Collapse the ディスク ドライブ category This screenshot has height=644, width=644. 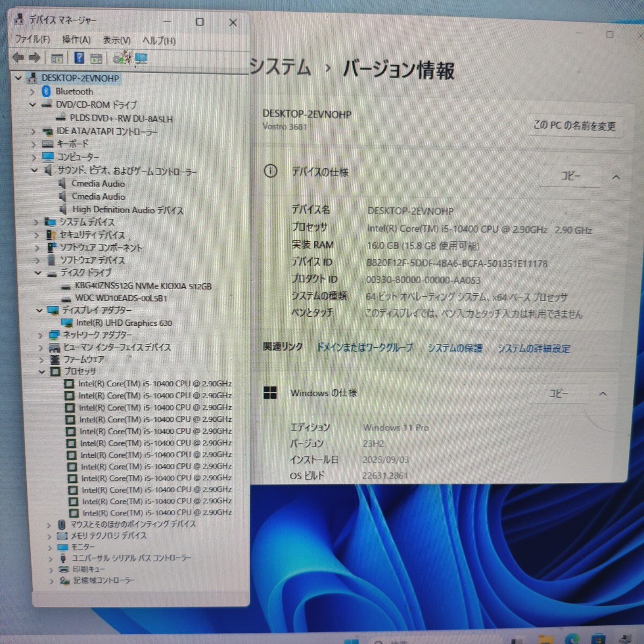point(38,273)
